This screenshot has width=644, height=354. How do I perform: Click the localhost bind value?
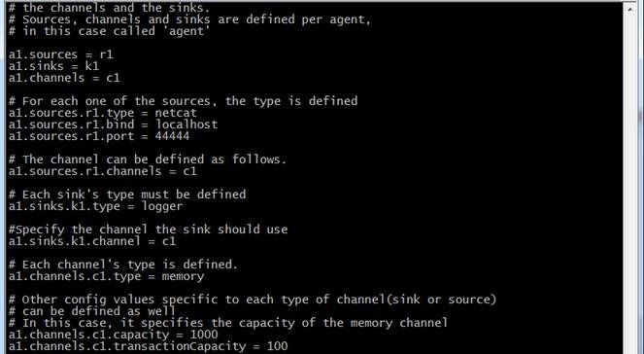click(186, 124)
